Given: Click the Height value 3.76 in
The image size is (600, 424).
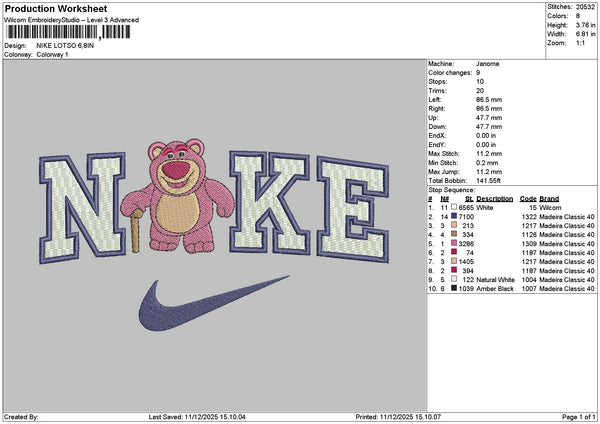Looking at the screenshot, I should 585,25.
